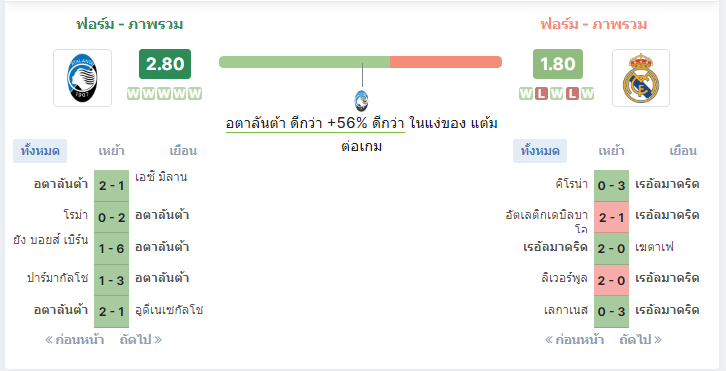Open the Liverpool 2 - 0 Real Madrid result
Image resolution: width=726 pixels, height=371 pixels.
point(611,280)
